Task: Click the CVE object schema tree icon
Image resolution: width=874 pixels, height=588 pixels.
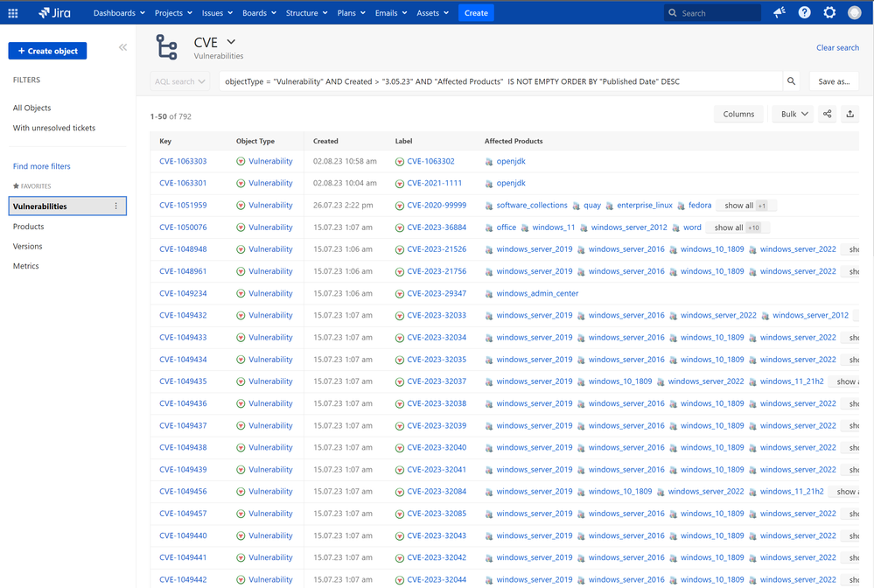Action: tap(166, 47)
